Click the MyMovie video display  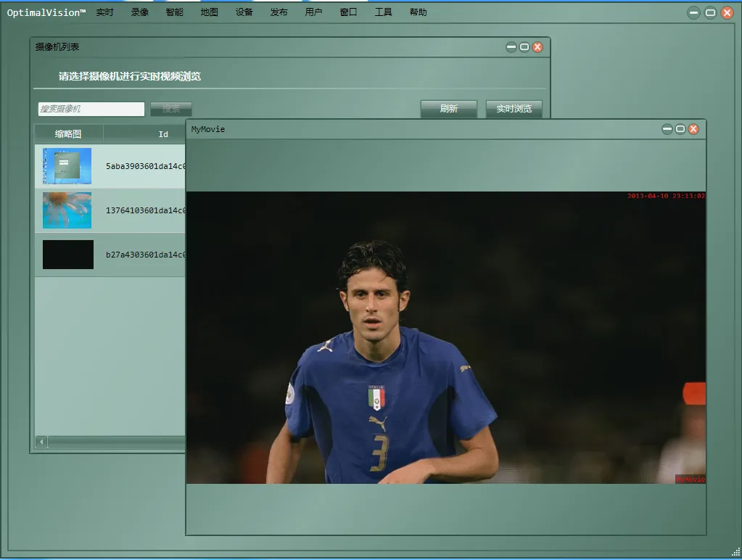[446, 337]
